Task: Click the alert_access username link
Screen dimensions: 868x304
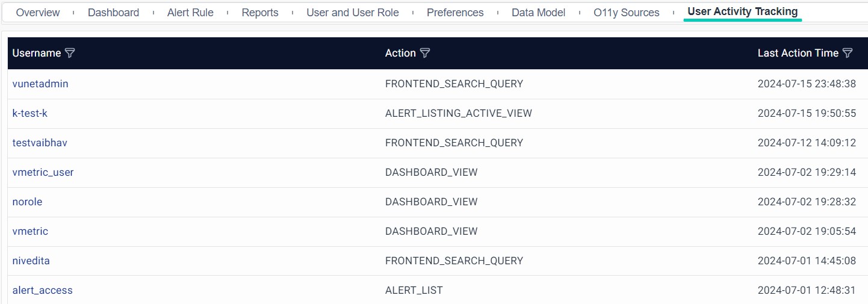Action: [42, 290]
